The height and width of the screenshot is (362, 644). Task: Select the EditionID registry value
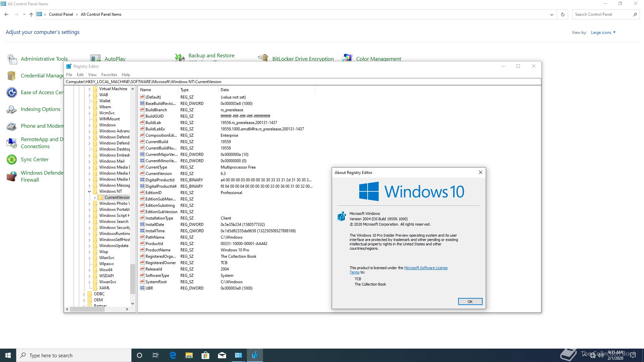[x=154, y=193]
